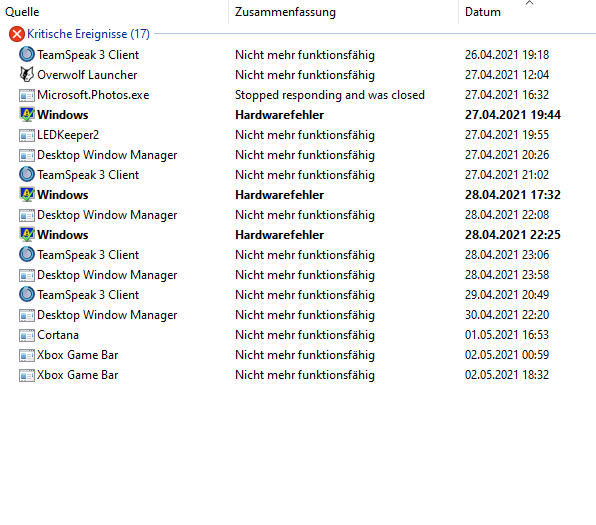Image resolution: width=596 pixels, height=525 pixels.
Task: Click TeamSpeak icon dated 26.04.2021 19:18
Action: tap(27, 54)
